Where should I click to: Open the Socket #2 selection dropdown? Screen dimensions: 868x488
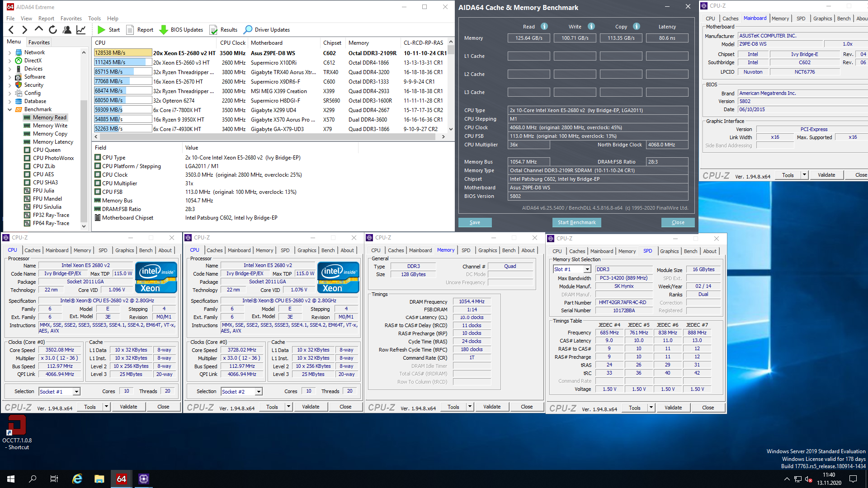(259, 392)
